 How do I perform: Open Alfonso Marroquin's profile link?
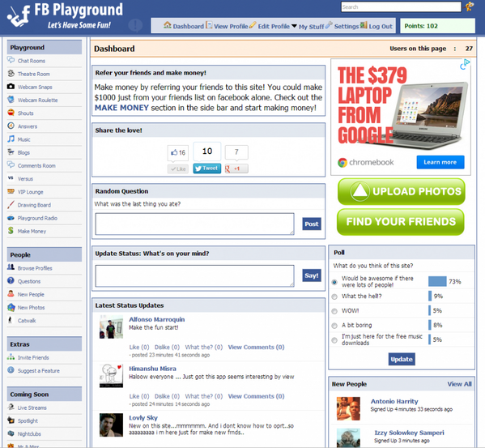(x=157, y=319)
